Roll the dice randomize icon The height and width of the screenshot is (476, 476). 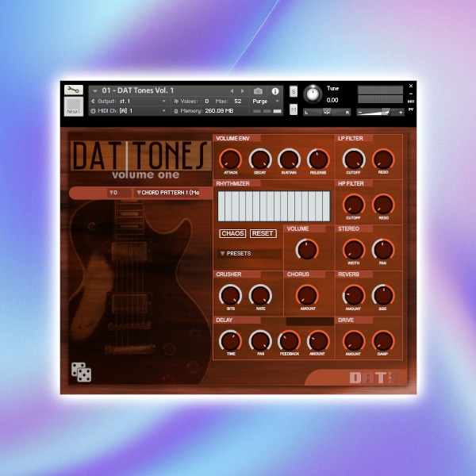[80, 370]
